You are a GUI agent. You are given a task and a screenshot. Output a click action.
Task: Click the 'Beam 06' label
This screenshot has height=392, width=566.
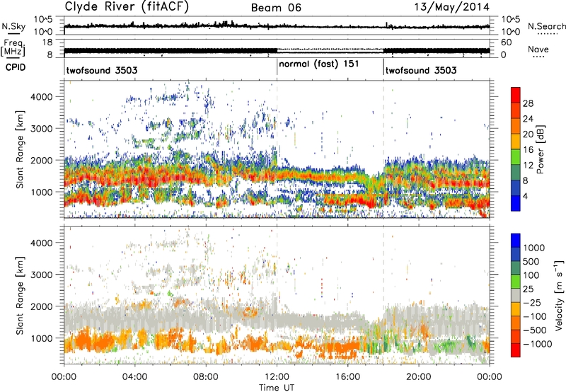click(276, 8)
